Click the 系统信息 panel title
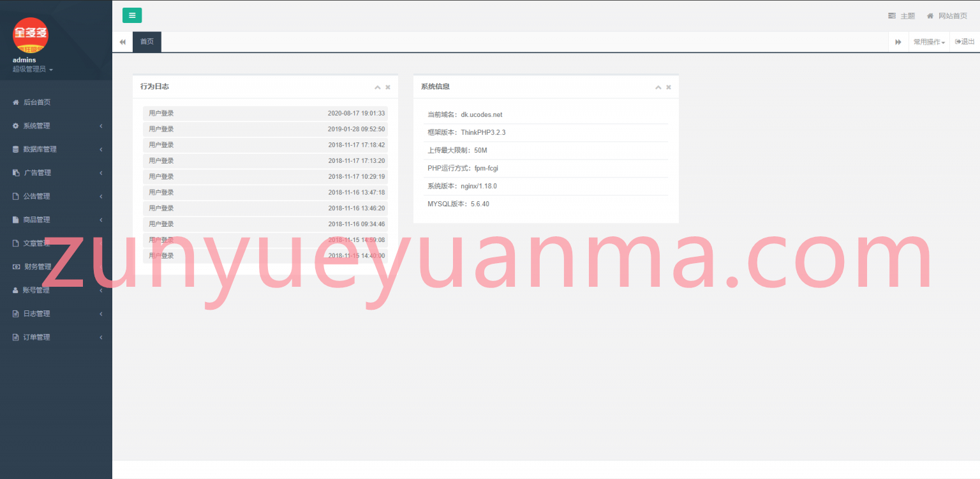980x479 pixels. coord(435,86)
